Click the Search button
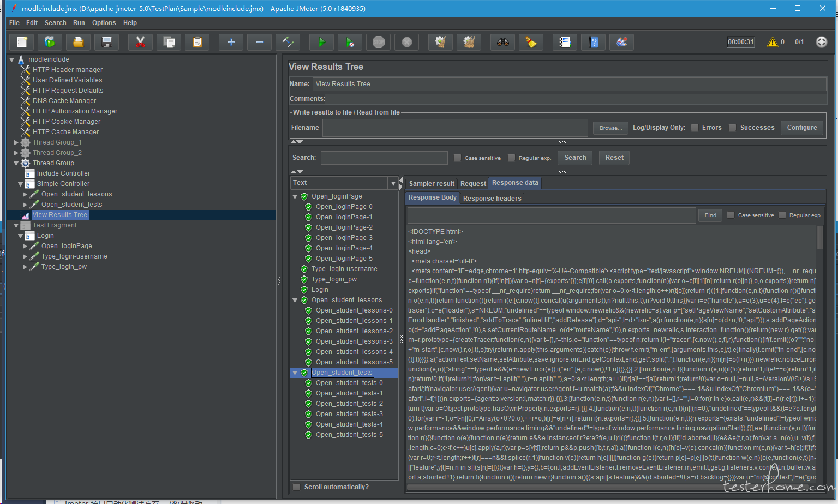838x504 pixels. 576,158
